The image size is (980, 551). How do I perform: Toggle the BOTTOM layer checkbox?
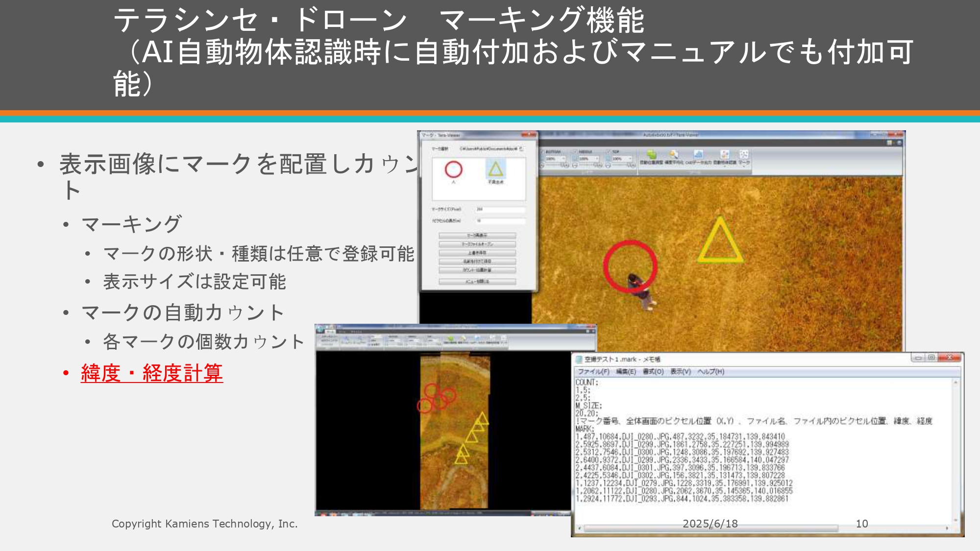click(542, 152)
